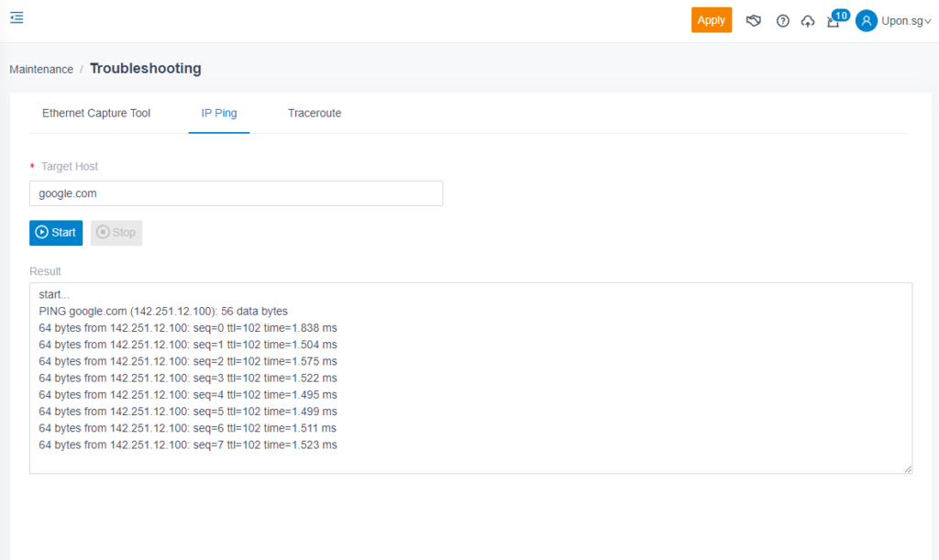Click the cloud upload icon
The height and width of the screenshot is (560, 939).
click(x=808, y=20)
